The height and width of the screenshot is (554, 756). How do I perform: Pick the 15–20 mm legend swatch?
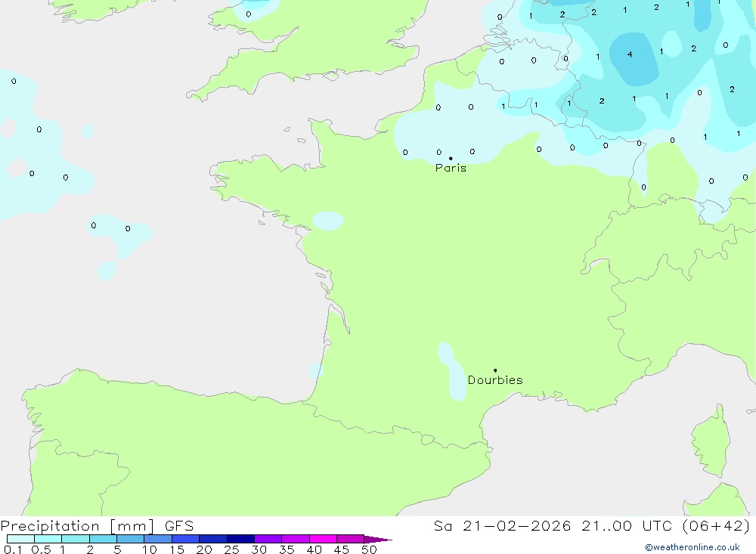point(186,539)
